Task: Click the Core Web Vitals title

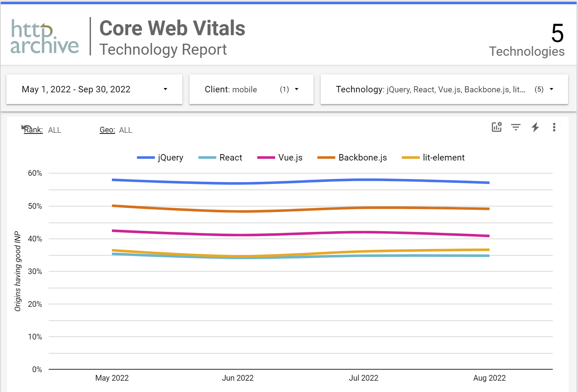Action: click(172, 28)
